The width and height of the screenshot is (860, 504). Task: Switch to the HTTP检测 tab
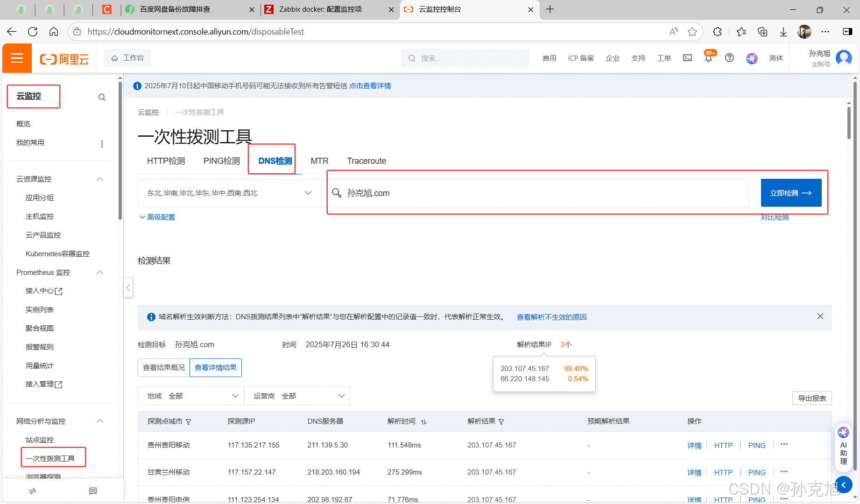coord(166,161)
